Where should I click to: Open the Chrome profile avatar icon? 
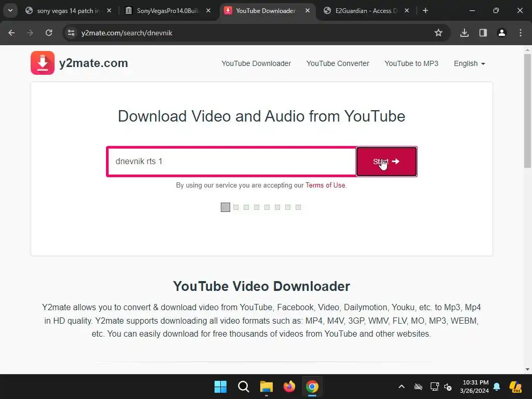pyautogui.click(x=502, y=33)
